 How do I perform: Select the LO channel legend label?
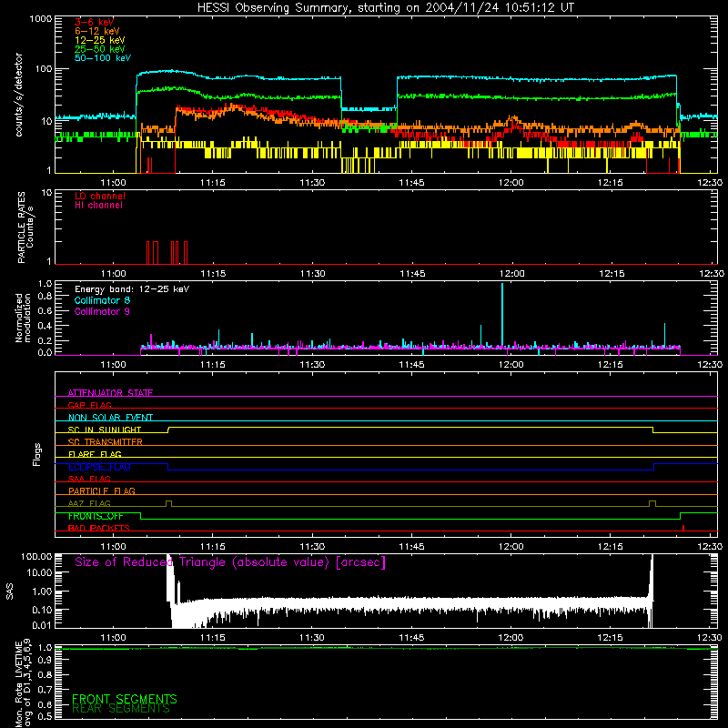point(100,196)
